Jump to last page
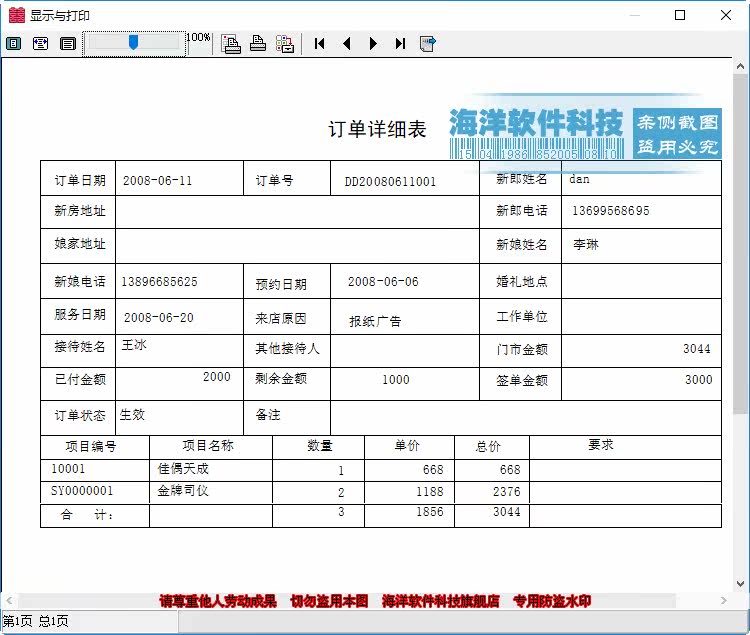Screen dimensions: 750x635 pos(400,44)
